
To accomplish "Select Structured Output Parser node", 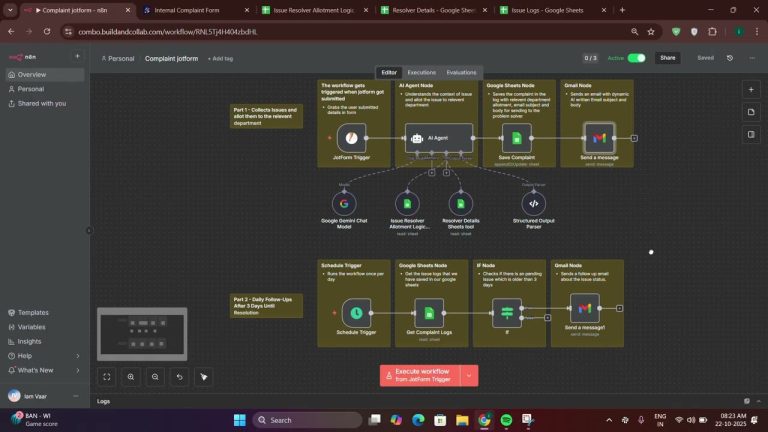I will pyautogui.click(x=533, y=204).
